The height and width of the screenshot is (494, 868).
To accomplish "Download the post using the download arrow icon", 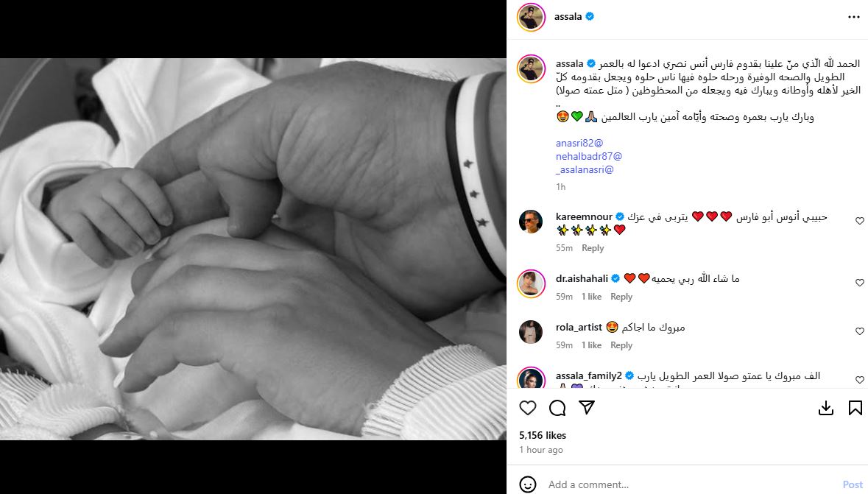I will tap(825, 408).
